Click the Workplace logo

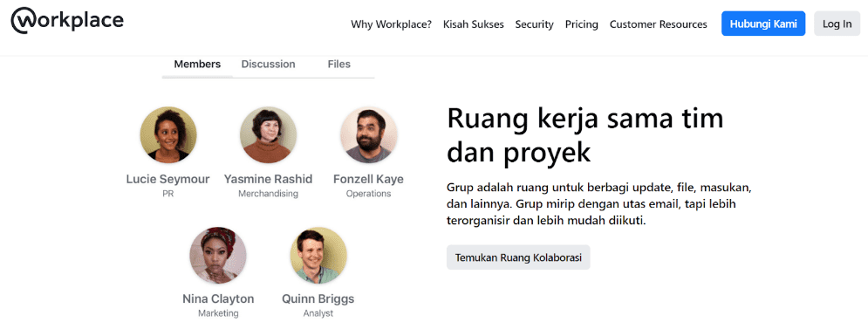pos(67,21)
